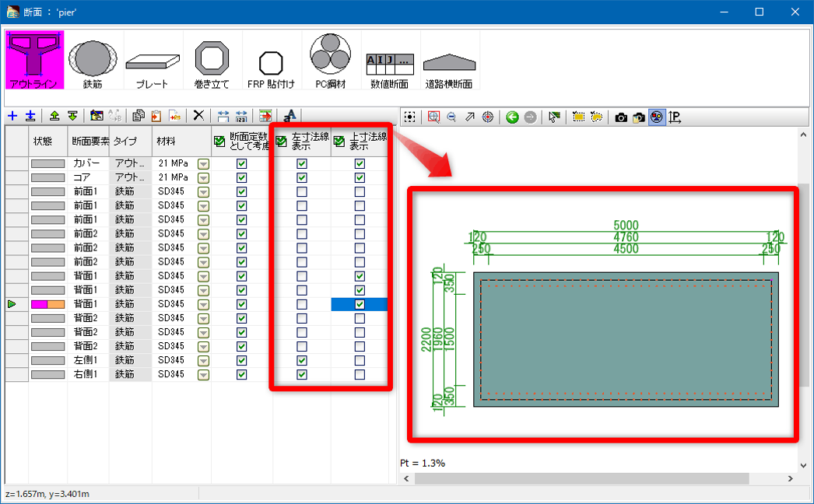Image resolution: width=814 pixels, height=504 pixels.
Task: Click the z=1.657m, y=3.401m status text
Action: tap(47, 494)
